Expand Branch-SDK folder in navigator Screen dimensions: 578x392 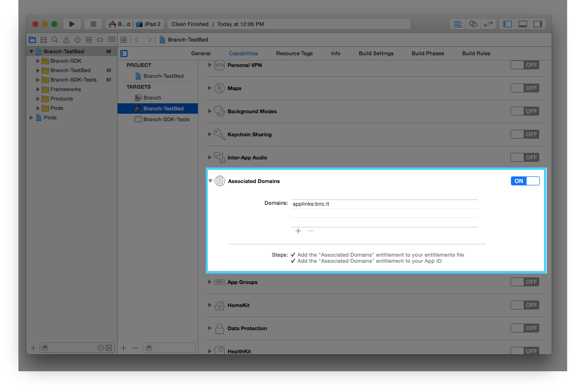pos(38,61)
